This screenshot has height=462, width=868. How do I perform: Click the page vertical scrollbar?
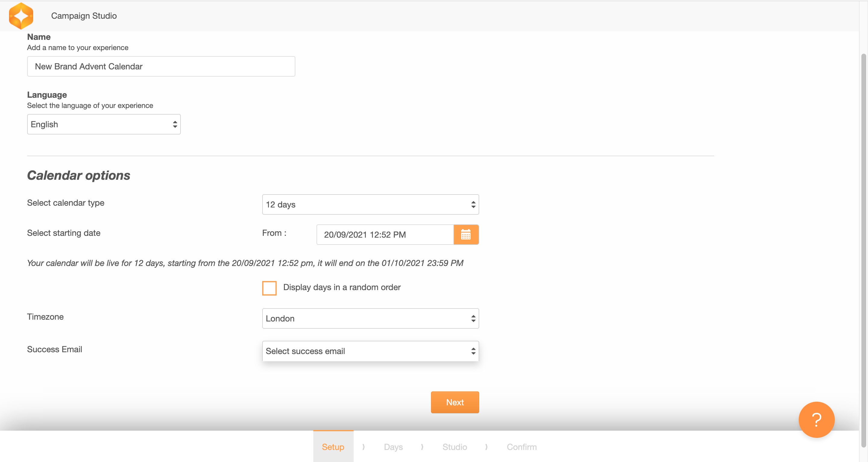[x=864, y=250]
